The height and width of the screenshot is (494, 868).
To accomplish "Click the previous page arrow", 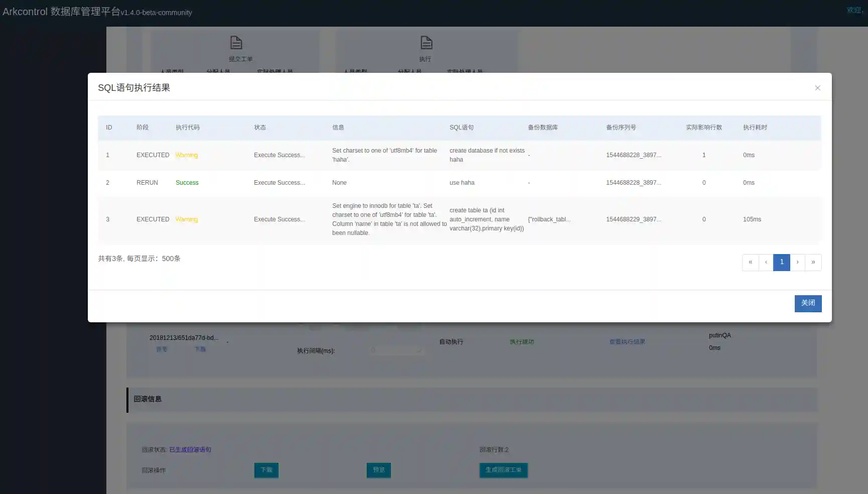I will point(766,262).
